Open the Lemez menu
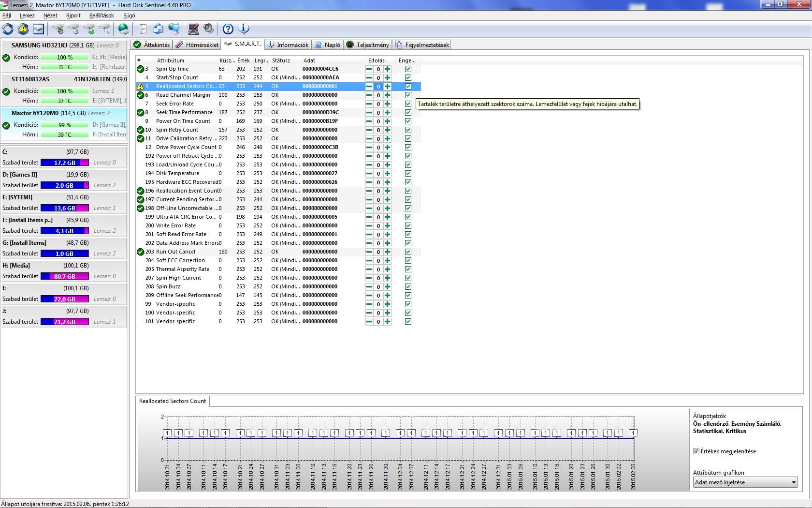 click(27, 15)
